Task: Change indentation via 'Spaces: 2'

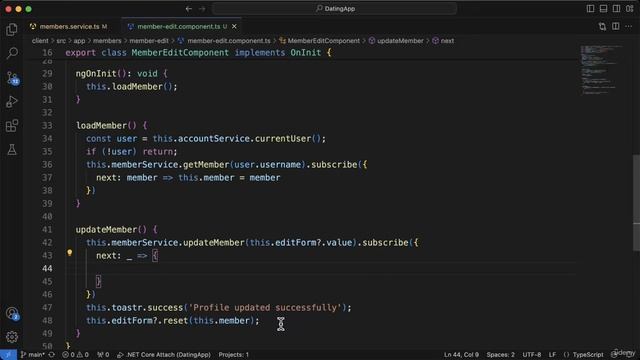Action: coord(500,355)
